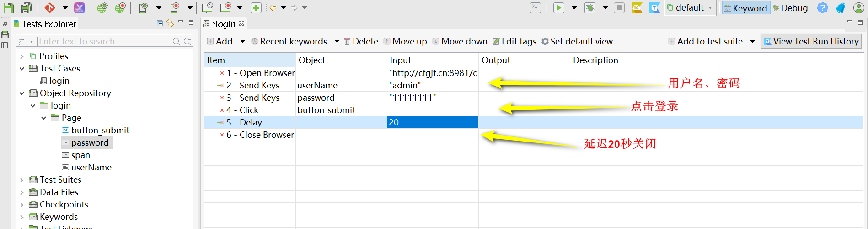Open the Add dropdown arrow

242,41
